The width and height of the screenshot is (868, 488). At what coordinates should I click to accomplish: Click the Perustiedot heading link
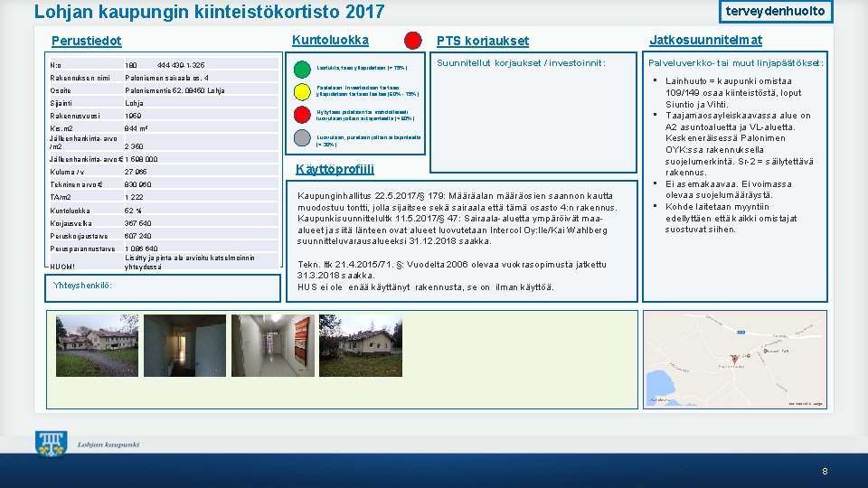87,41
